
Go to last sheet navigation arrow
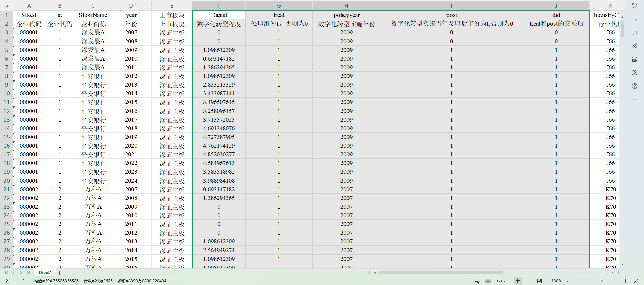(x=28, y=273)
